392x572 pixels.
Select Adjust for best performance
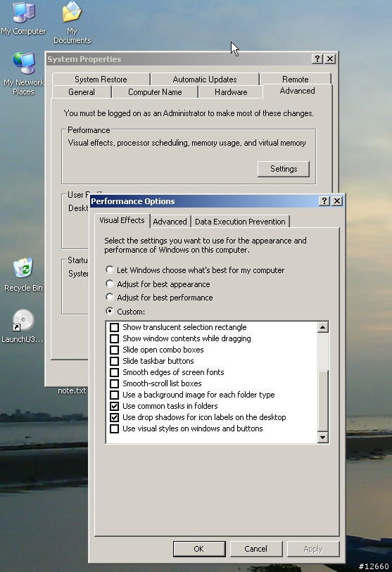tap(110, 297)
